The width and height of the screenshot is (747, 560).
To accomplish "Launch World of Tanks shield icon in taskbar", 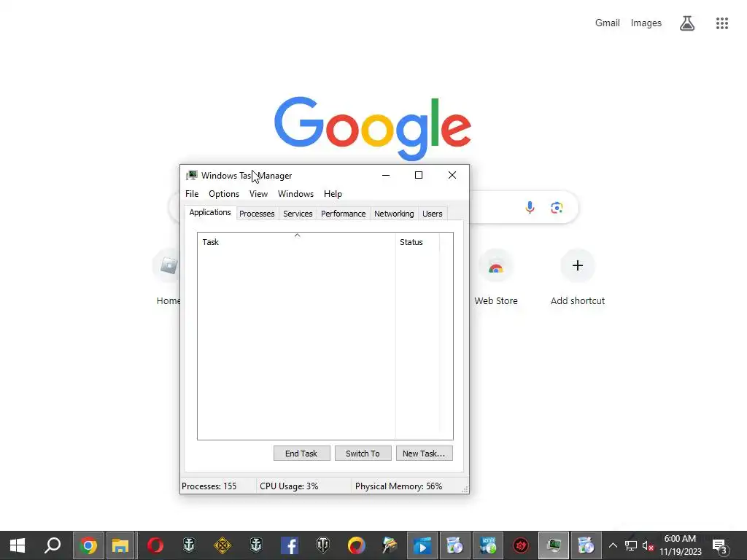I will 323,545.
